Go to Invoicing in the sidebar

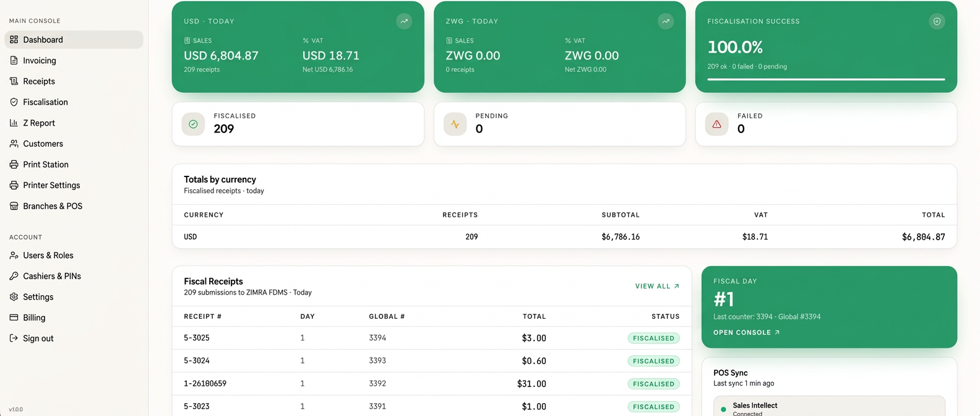tap(74, 61)
